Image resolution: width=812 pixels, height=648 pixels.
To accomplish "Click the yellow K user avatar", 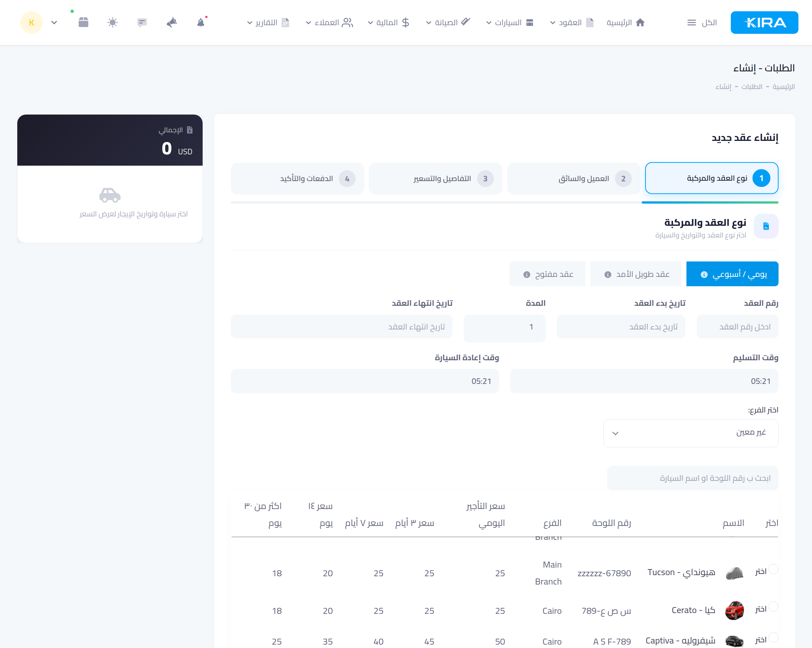I will pos(31,23).
